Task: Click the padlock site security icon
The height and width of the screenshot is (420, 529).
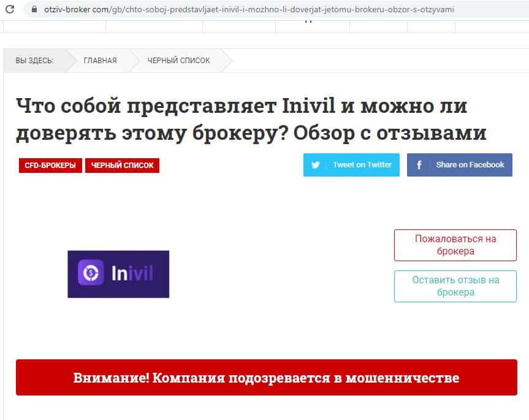Action: [x=34, y=9]
